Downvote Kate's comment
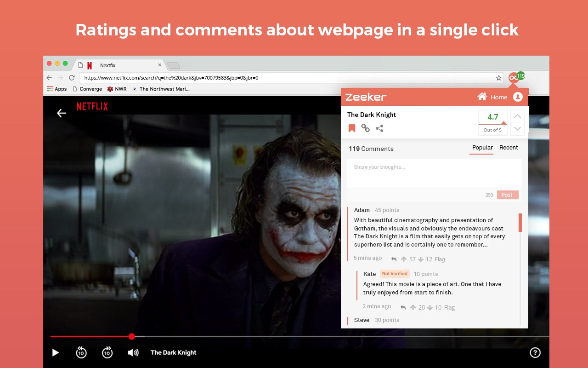 coord(430,307)
